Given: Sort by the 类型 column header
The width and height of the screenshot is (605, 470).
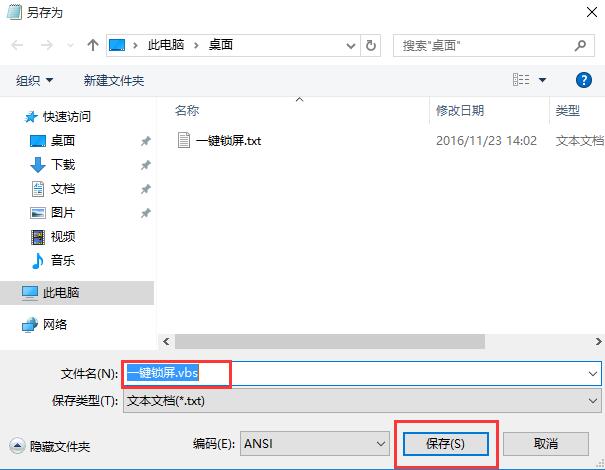Looking at the screenshot, I should point(568,111).
